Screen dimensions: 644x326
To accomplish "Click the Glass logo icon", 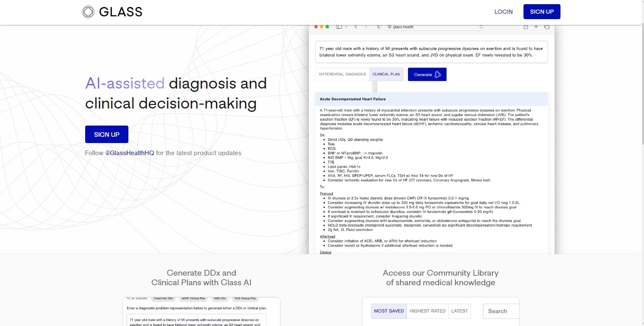I will [x=88, y=12].
